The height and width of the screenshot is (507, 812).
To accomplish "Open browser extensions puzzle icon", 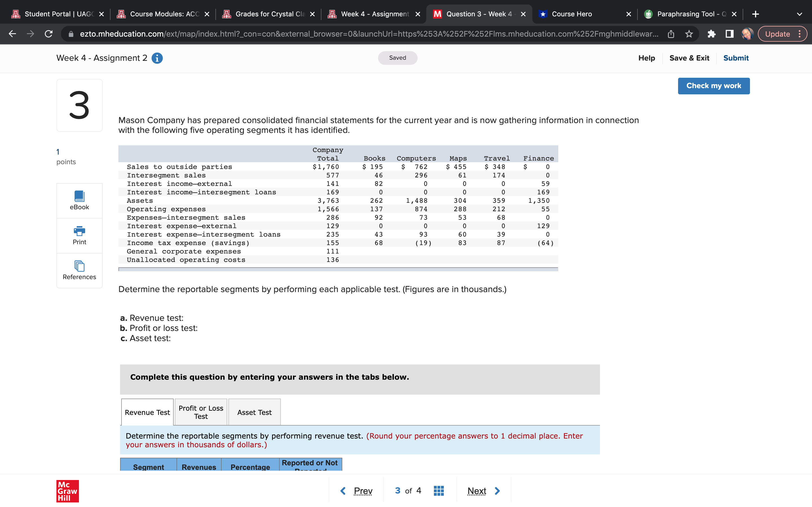I will (x=711, y=34).
